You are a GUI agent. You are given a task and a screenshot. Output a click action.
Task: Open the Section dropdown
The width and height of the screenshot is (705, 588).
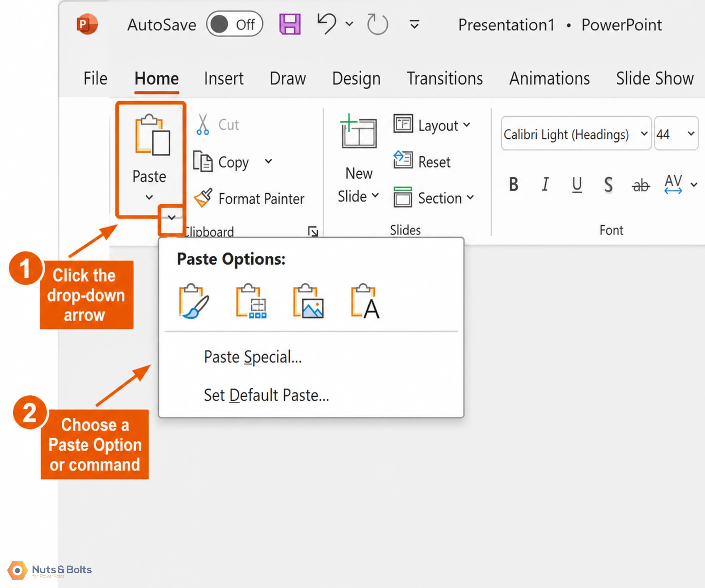click(434, 198)
